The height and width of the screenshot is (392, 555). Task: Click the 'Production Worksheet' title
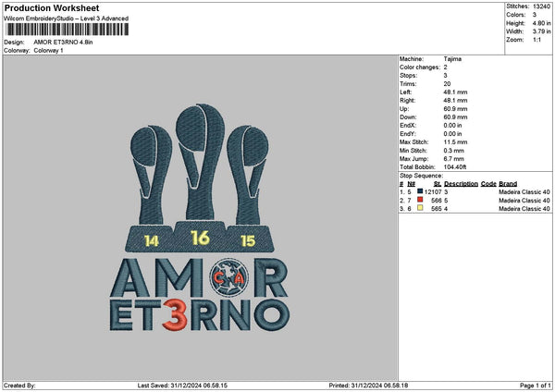click(x=52, y=7)
